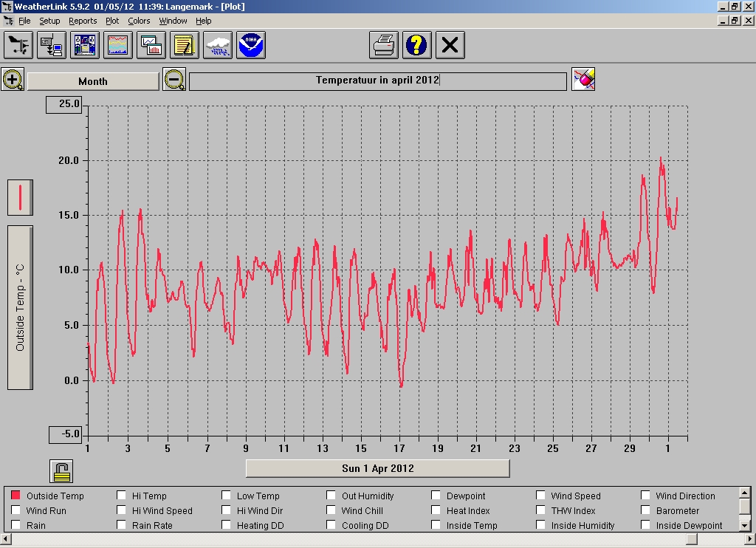Click the red line color swatch button
The width and height of the screenshot is (756, 548).
click(x=20, y=197)
